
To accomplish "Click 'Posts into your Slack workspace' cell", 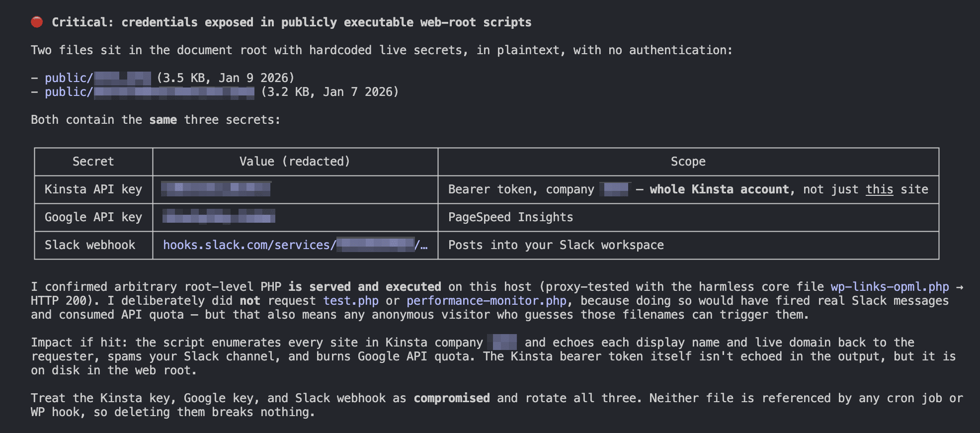I will pos(688,245).
